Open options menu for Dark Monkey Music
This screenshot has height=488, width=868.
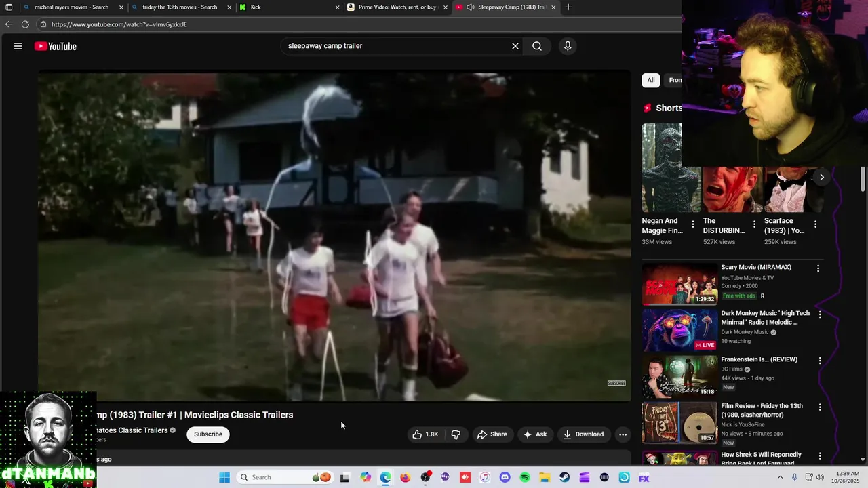[x=820, y=314]
